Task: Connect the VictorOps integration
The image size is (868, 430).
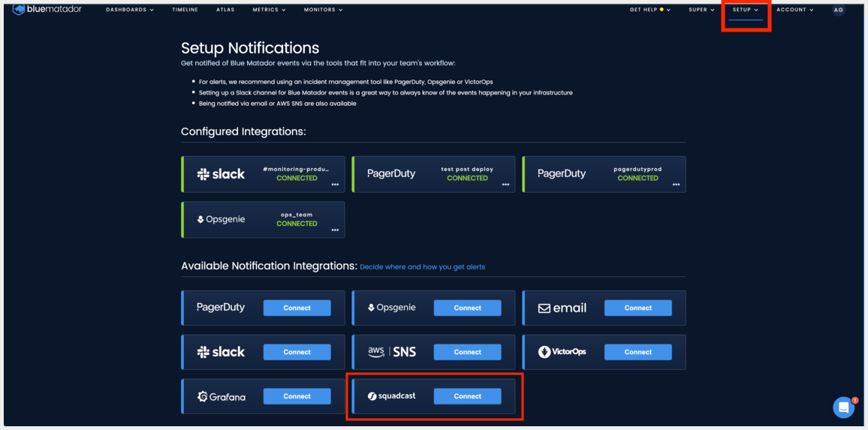Action: [638, 352]
